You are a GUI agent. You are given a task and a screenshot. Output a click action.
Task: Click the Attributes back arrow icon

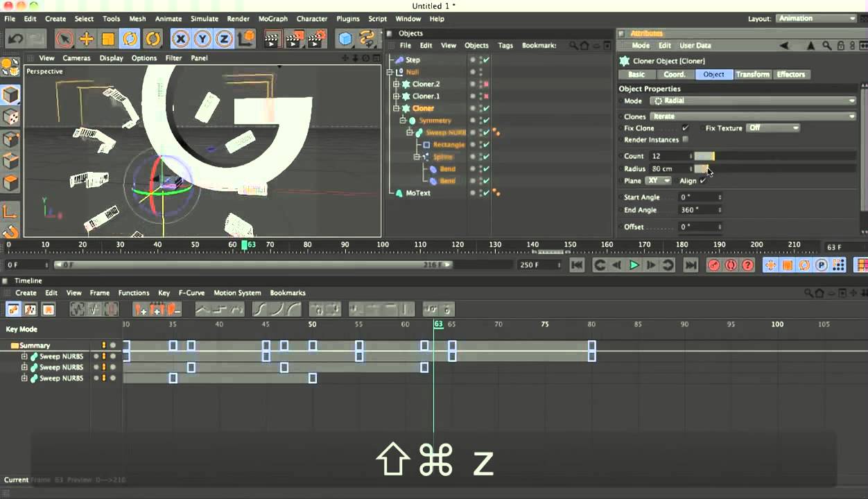(x=784, y=46)
